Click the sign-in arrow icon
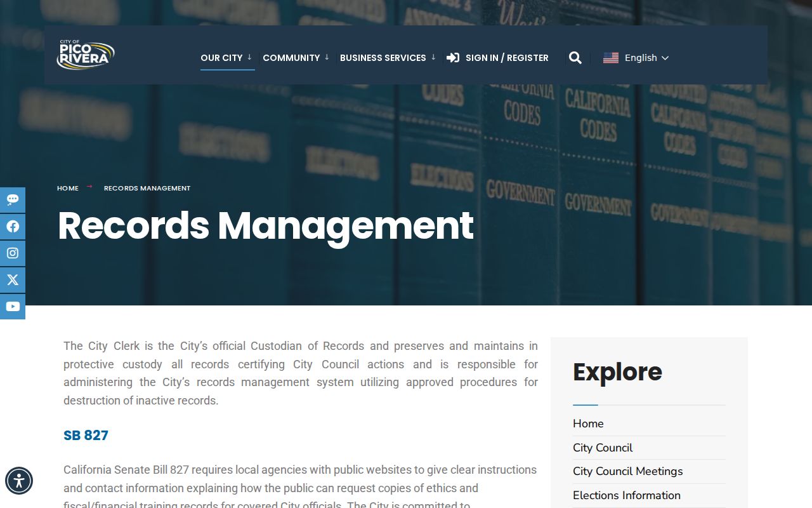The height and width of the screenshot is (508, 812). pyautogui.click(x=453, y=58)
